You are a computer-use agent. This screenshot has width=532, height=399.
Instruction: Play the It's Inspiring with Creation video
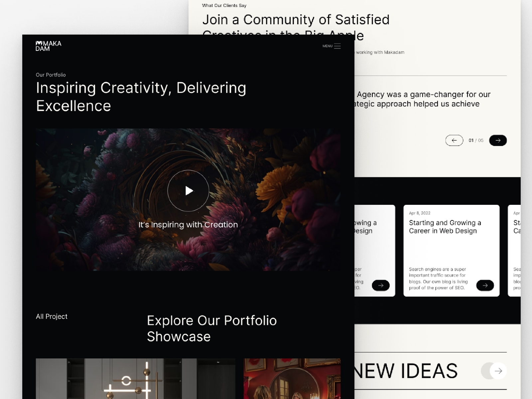point(188,191)
